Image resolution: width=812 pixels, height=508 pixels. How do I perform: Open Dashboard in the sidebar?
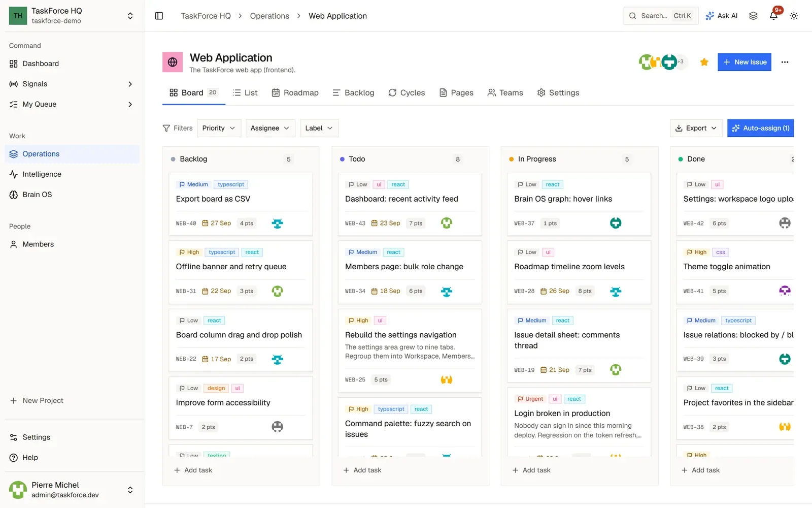pos(72,63)
